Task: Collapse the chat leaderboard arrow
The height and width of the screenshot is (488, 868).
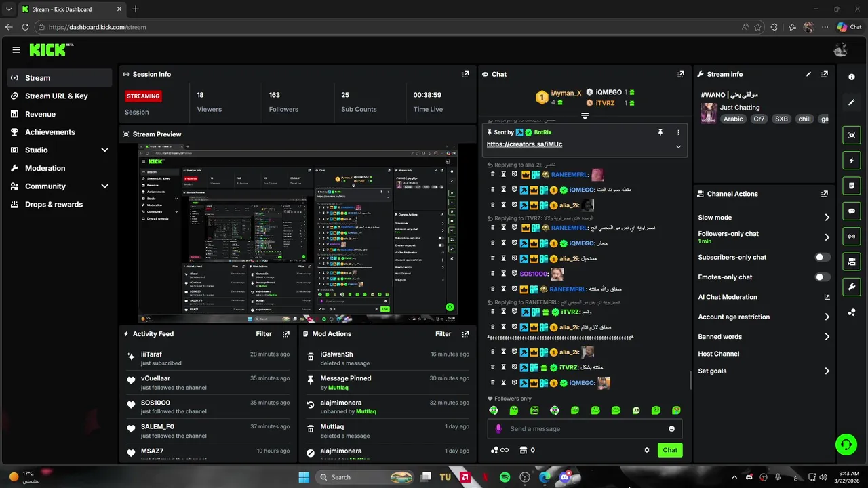Action: [585, 116]
